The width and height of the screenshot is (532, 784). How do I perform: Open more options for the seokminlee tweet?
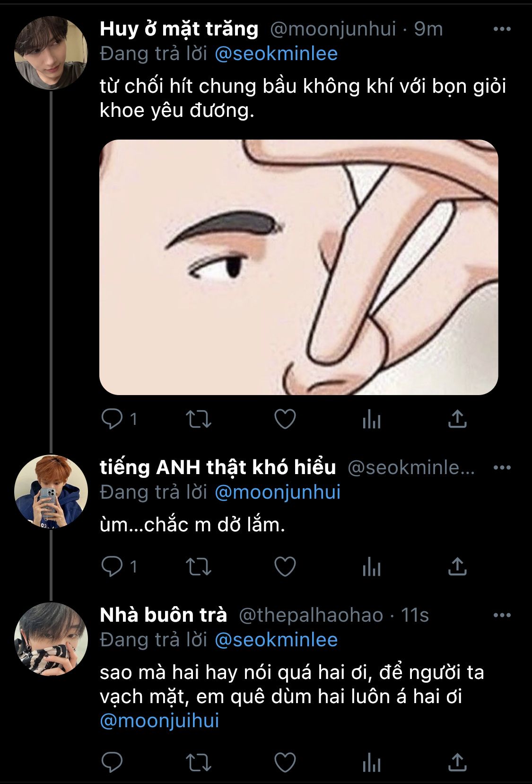[x=502, y=467]
